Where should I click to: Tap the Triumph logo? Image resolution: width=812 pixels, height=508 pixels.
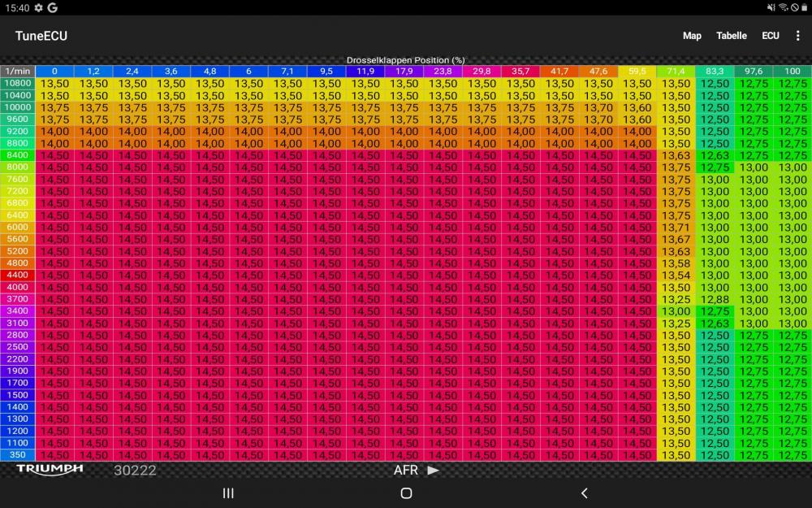[x=50, y=469]
